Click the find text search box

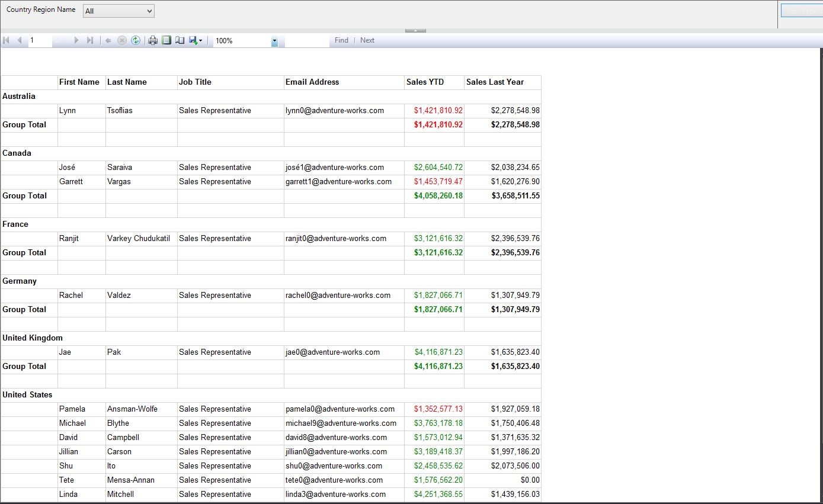pyautogui.click(x=307, y=40)
